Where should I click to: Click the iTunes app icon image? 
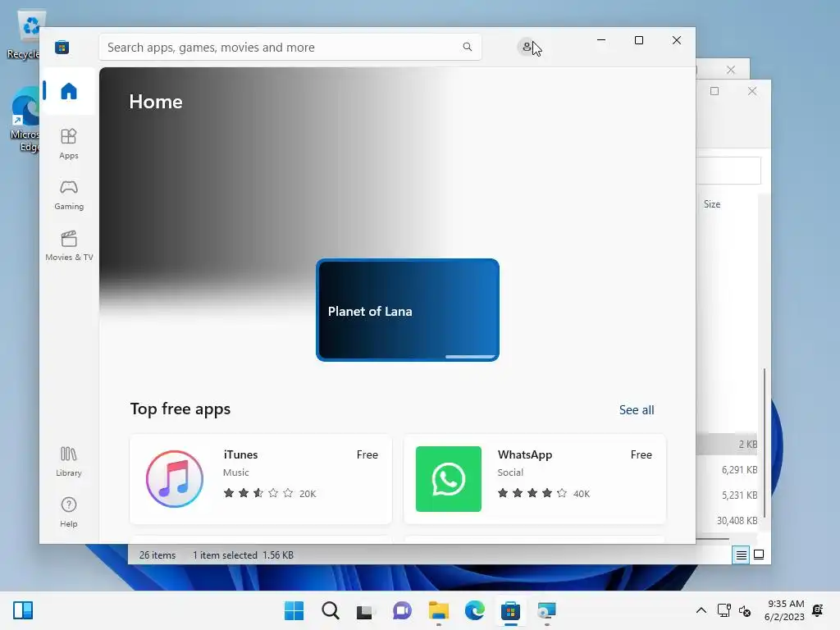[175, 479]
